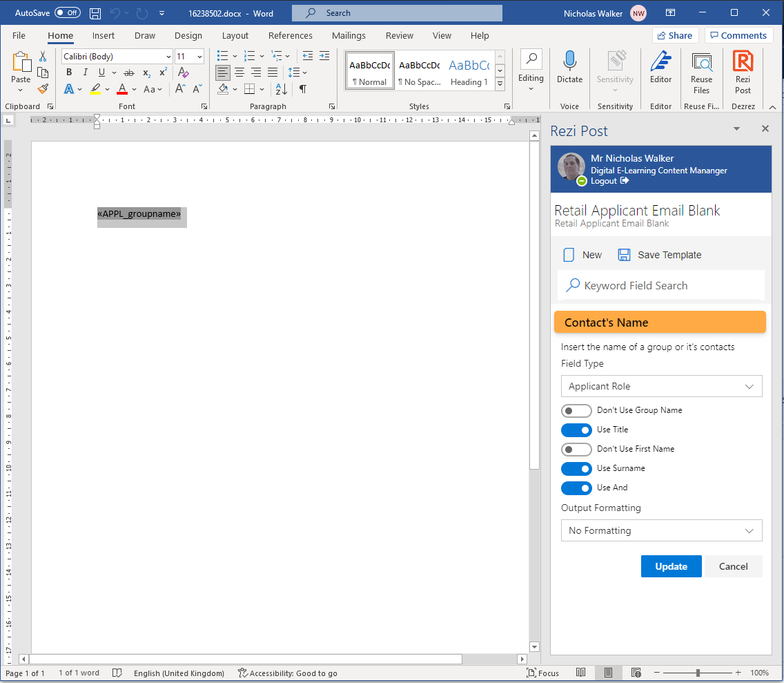
Task: Apply Strikethrough formatting
Action: click(129, 73)
